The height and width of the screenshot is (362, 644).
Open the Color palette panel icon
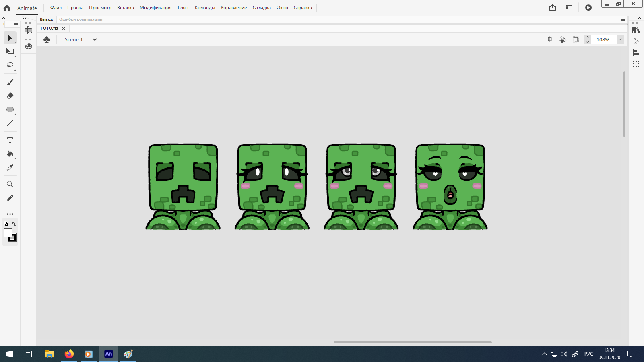tap(28, 46)
